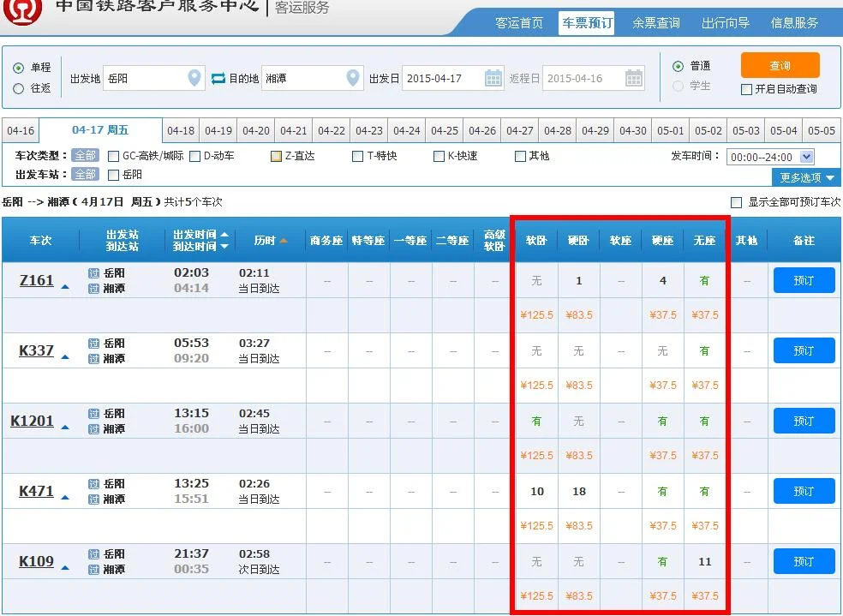Open the K337 train details link

tap(35, 350)
